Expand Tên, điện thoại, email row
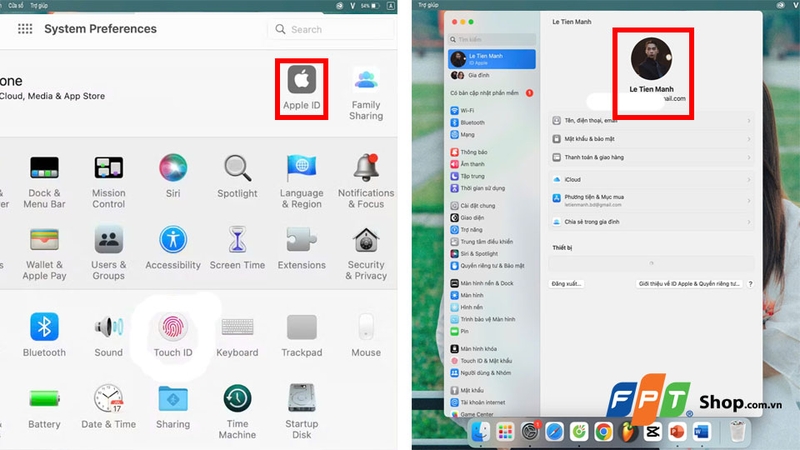The height and width of the screenshot is (450, 800). pyautogui.click(x=652, y=121)
